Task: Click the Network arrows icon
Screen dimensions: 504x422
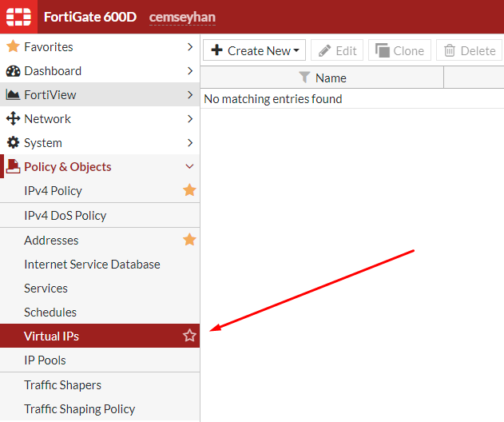Action: coord(13,118)
